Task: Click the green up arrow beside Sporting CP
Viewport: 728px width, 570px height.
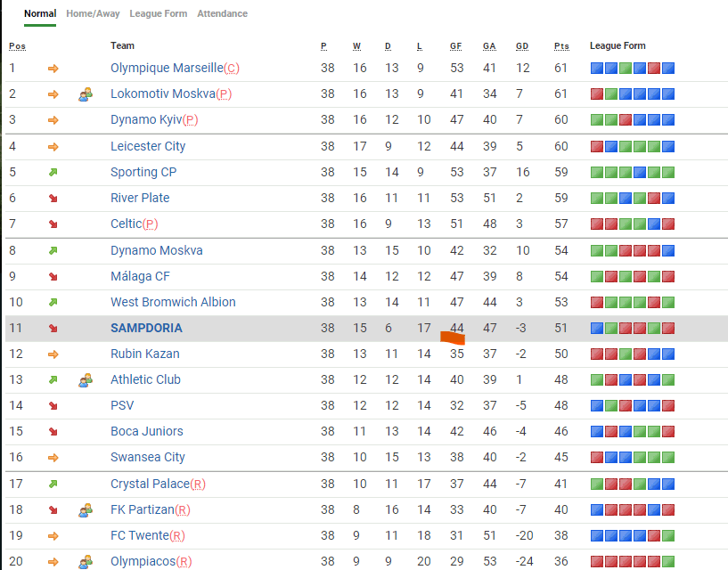Action: [53, 173]
